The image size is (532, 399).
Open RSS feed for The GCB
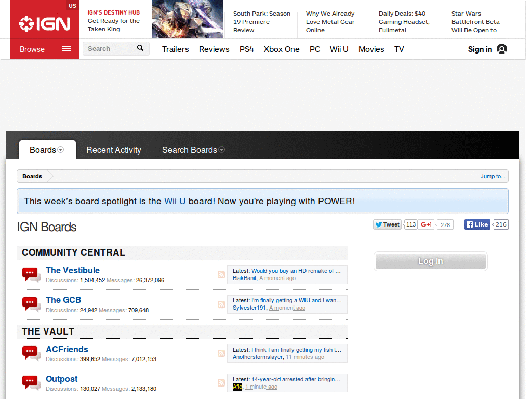pyautogui.click(x=221, y=304)
